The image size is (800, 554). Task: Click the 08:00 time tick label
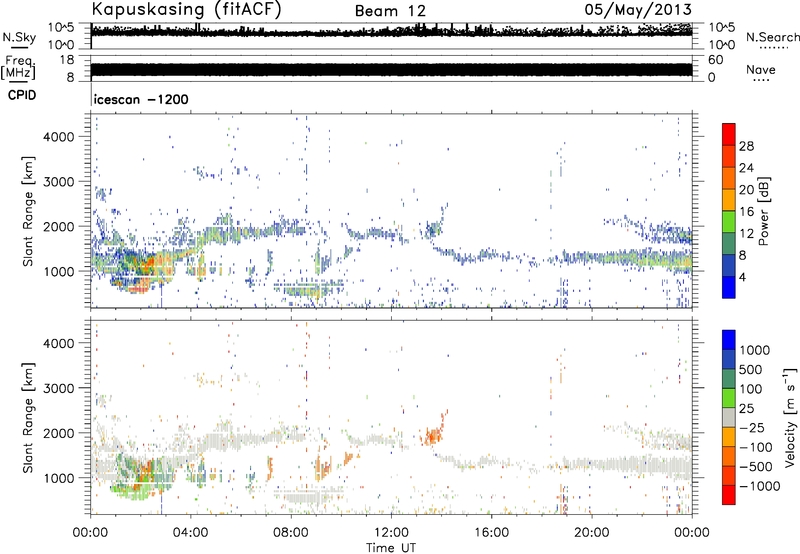[291, 533]
